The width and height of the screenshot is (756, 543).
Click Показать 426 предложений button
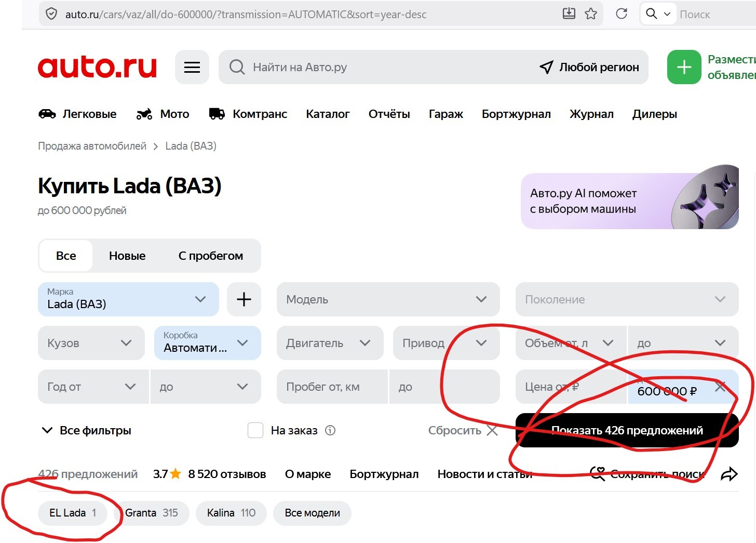pos(627,430)
